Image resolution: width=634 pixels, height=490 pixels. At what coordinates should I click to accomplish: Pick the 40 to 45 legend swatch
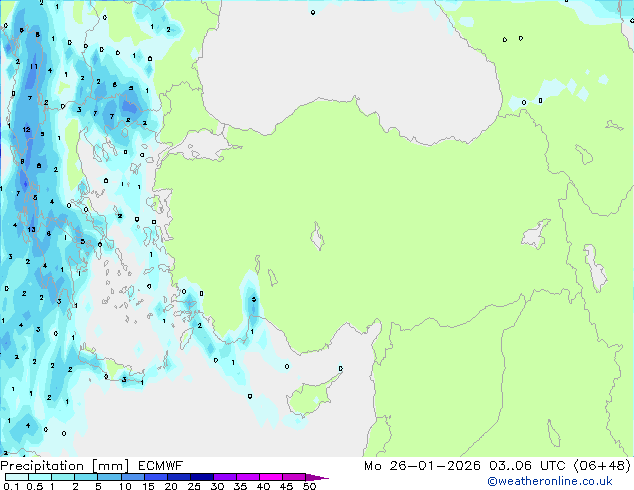(x=271, y=477)
